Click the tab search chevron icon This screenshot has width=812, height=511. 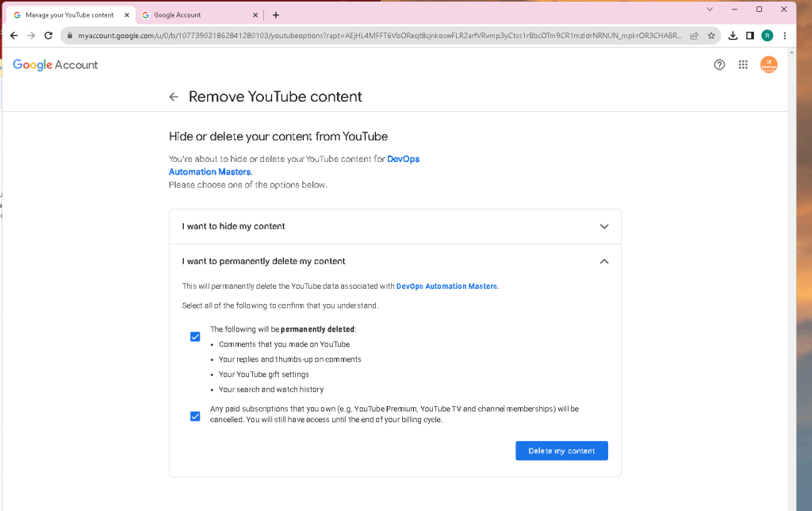(710, 10)
